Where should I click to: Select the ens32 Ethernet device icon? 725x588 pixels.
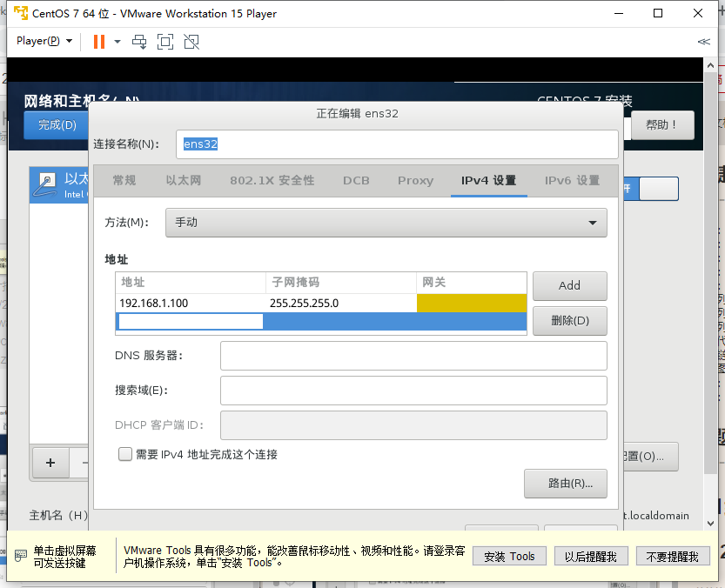click(x=47, y=185)
